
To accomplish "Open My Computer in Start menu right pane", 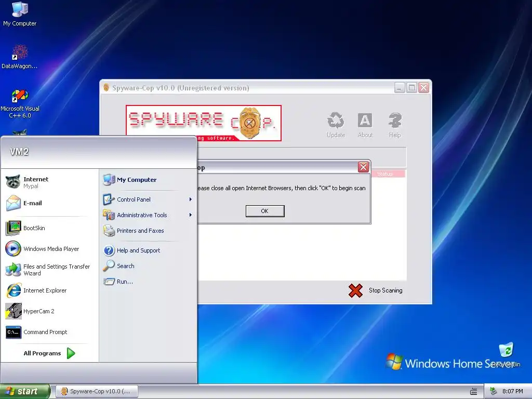I will point(147,179).
